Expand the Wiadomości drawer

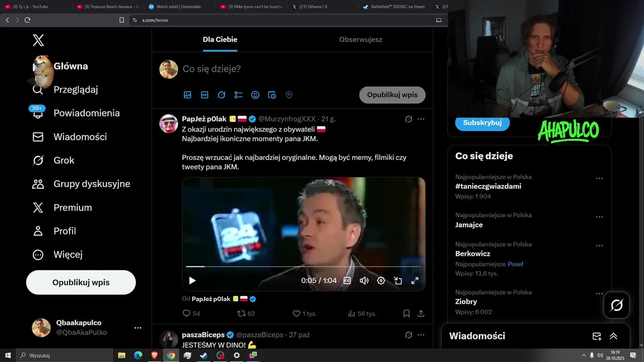pyautogui.click(x=613, y=336)
